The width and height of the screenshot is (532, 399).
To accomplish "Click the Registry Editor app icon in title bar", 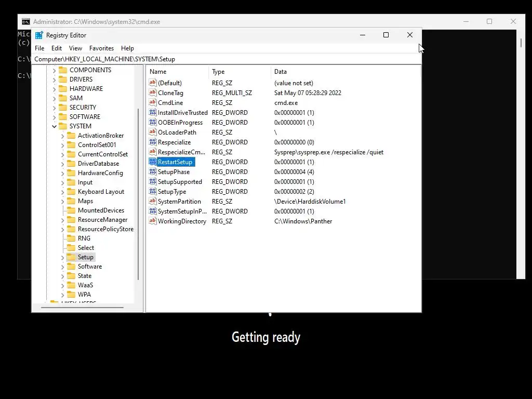I will pos(39,35).
